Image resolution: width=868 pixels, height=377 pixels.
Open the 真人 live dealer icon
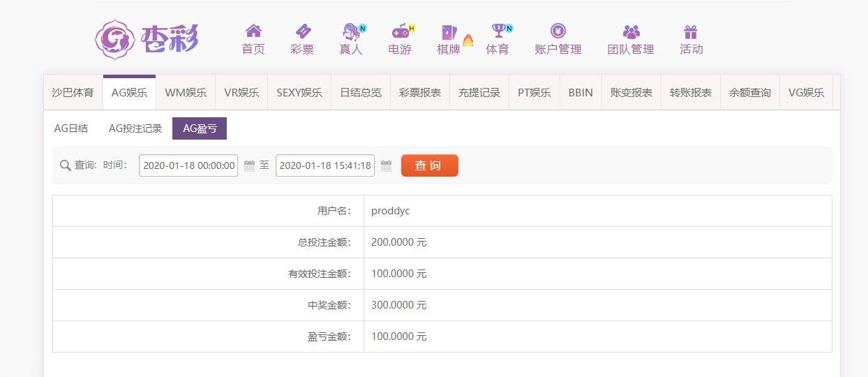[350, 31]
